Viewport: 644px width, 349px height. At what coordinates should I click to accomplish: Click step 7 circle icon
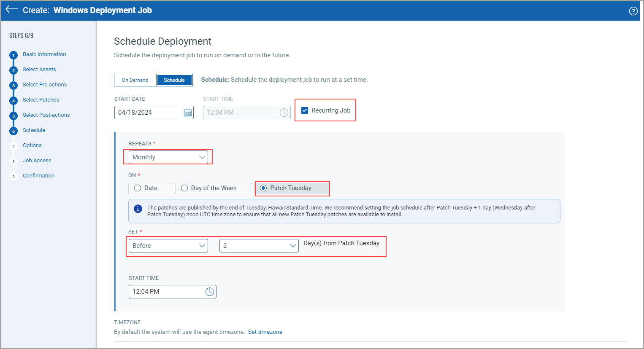(x=14, y=146)
